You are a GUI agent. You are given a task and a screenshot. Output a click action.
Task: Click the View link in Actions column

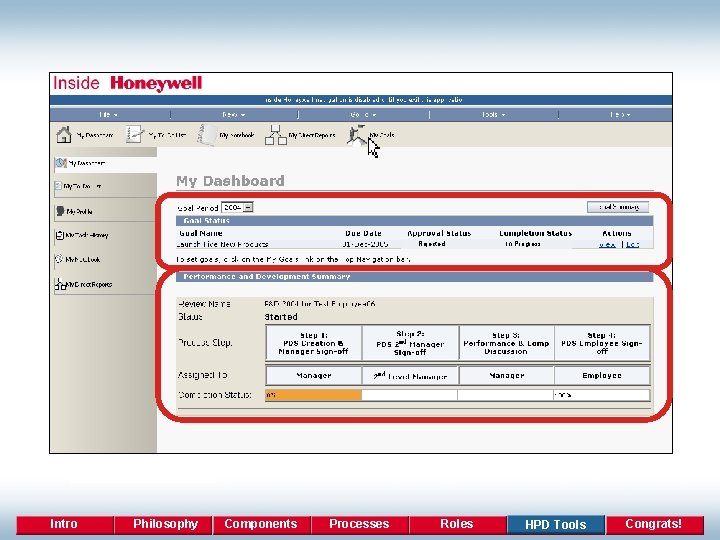click(608, 244)
